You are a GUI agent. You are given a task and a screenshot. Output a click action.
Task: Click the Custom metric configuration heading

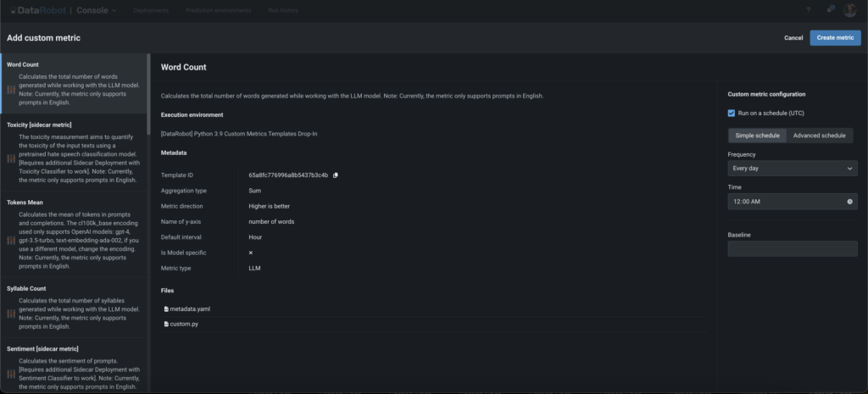[766, 95]
